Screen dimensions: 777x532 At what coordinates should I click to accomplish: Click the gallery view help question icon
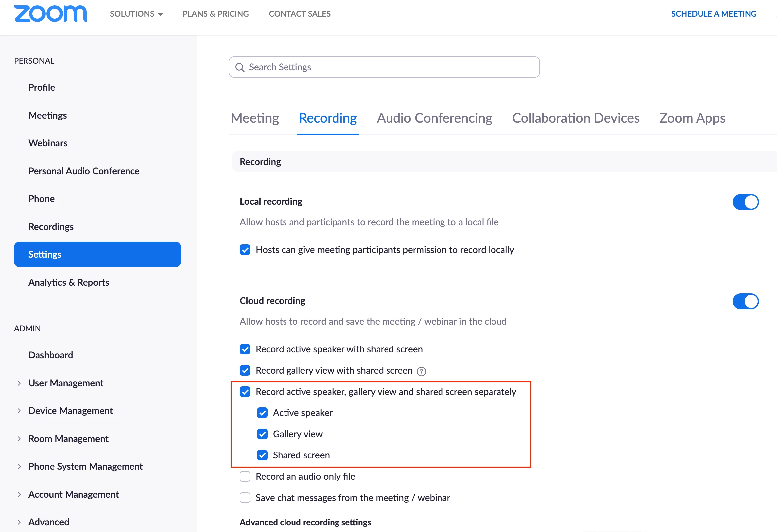point(421,371)
